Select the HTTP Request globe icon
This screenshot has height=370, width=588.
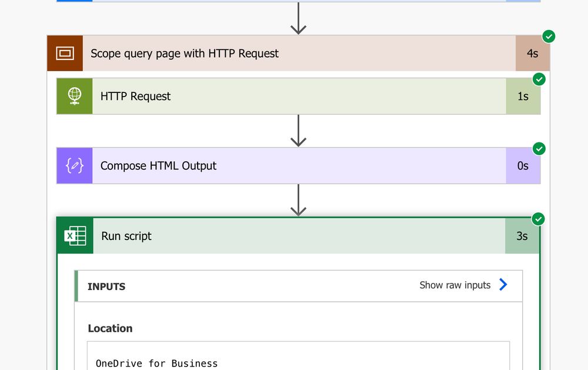[74, 96]
